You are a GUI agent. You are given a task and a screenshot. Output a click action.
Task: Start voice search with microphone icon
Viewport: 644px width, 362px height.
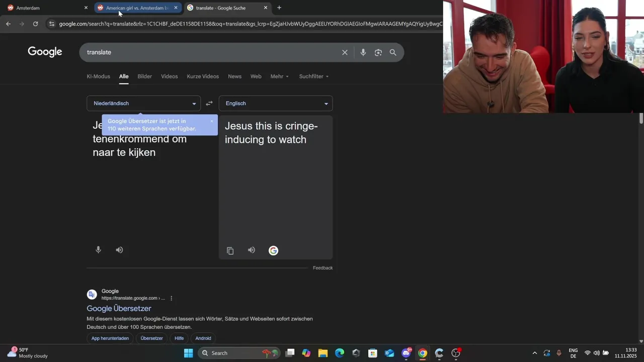click(x=363, y=52)
